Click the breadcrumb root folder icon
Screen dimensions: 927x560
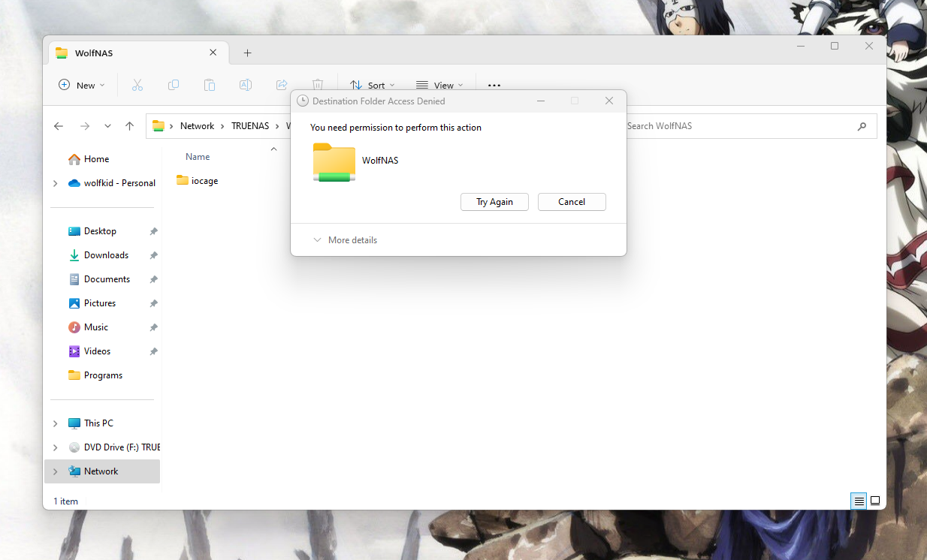159,126
